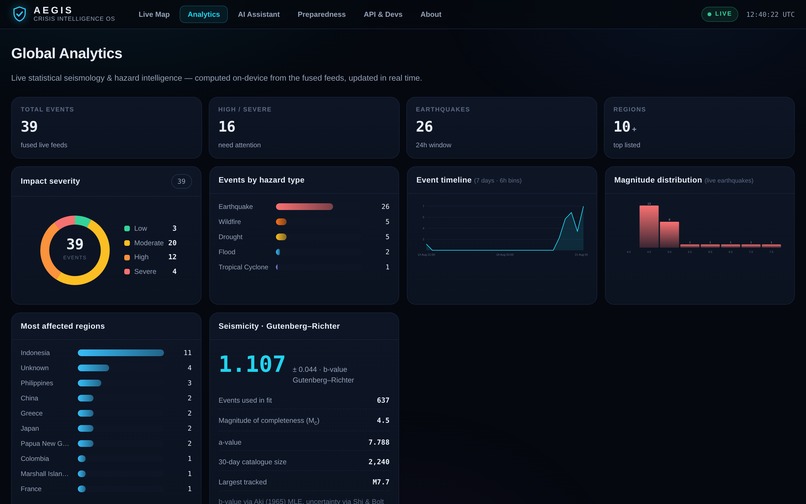Click the Philippines region row label
This screenshot has width=806, height=504.
pos(36,383)
